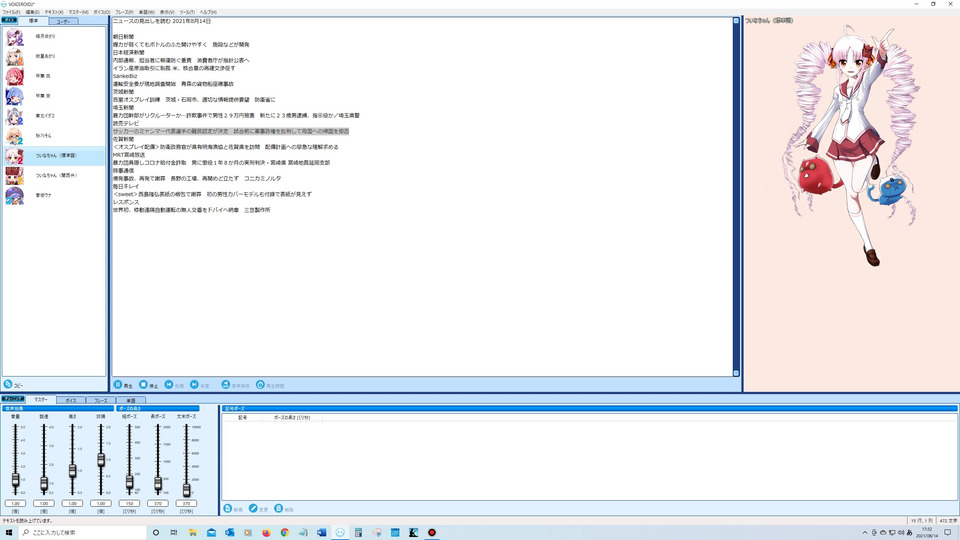Click the 停止 stop icon

[x=143, y=384]
